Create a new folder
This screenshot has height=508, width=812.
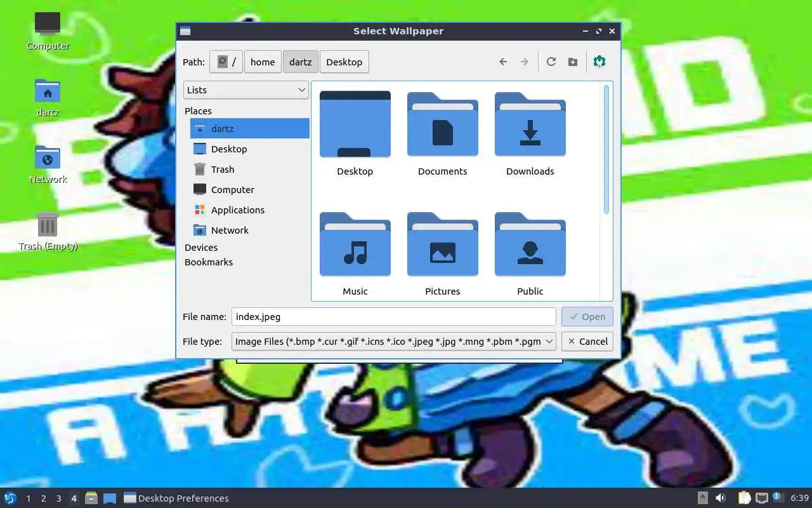(x=573, y=62)
